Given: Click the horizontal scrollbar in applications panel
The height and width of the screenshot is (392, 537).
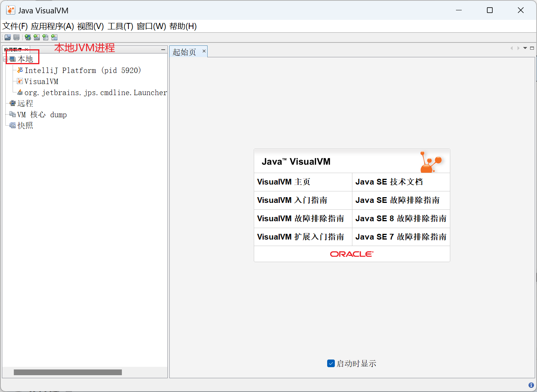Looking at the screenshot, I should (x=68, y=372).
